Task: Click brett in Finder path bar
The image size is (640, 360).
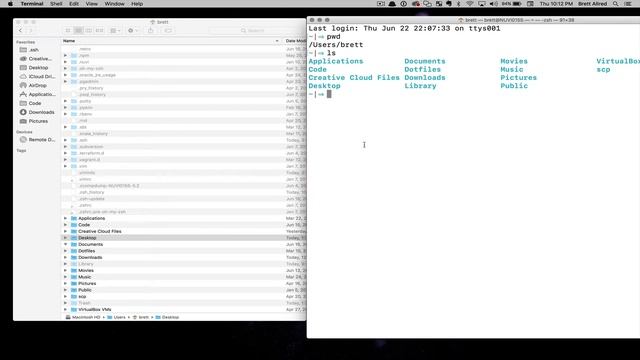Action: 140,317
